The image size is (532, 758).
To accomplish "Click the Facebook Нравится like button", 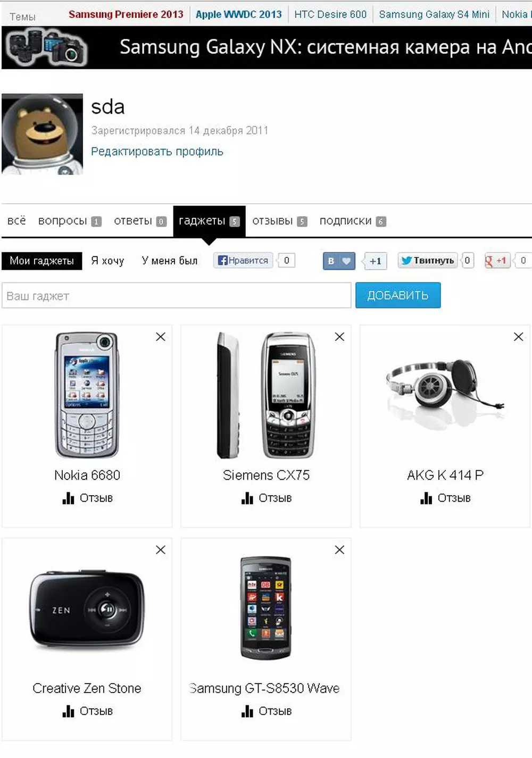I will [x=243, y=260].
